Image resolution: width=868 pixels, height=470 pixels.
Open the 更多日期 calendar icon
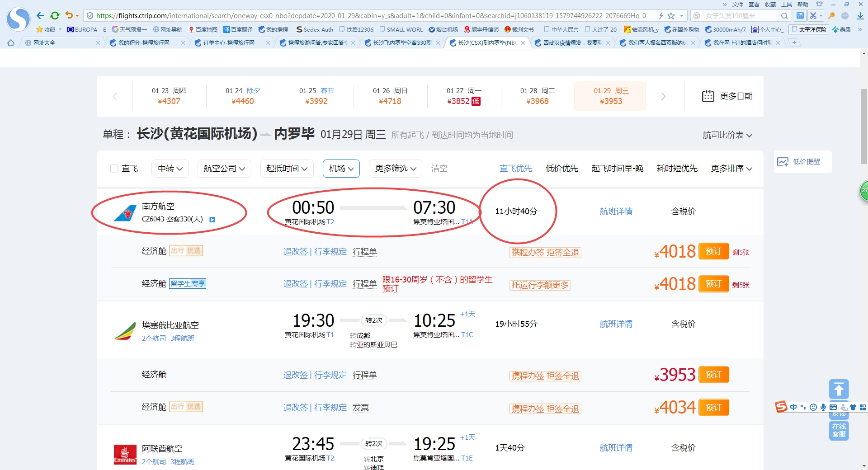coord(708,96)
